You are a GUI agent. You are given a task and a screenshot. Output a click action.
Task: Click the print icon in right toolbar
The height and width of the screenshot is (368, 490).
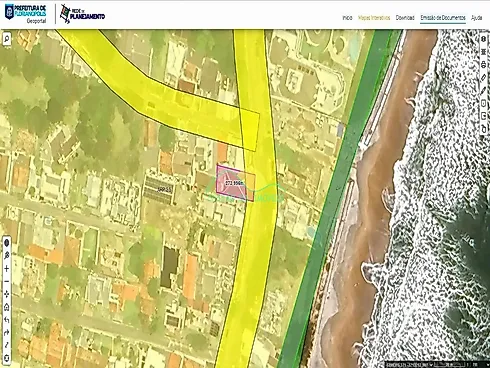[x=484, y=64]
